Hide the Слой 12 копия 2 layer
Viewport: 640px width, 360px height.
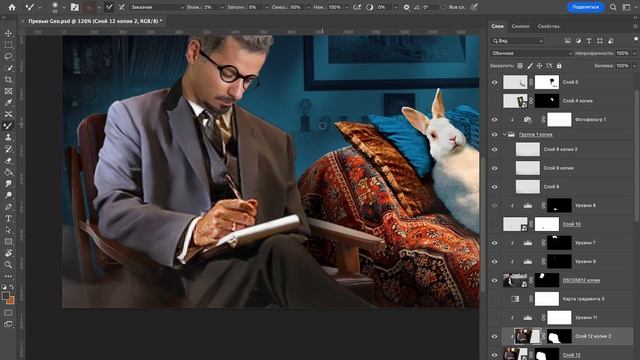[494, 336]
